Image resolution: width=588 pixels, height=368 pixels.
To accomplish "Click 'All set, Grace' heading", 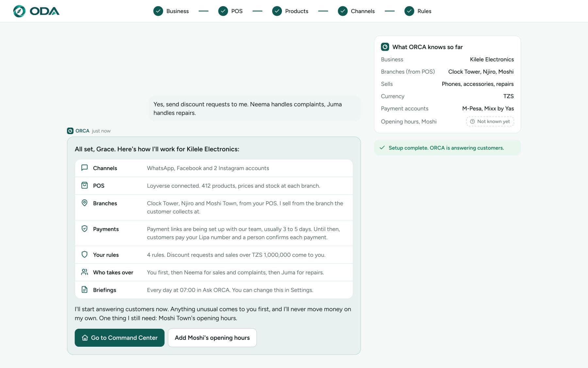I will [157, 149].
